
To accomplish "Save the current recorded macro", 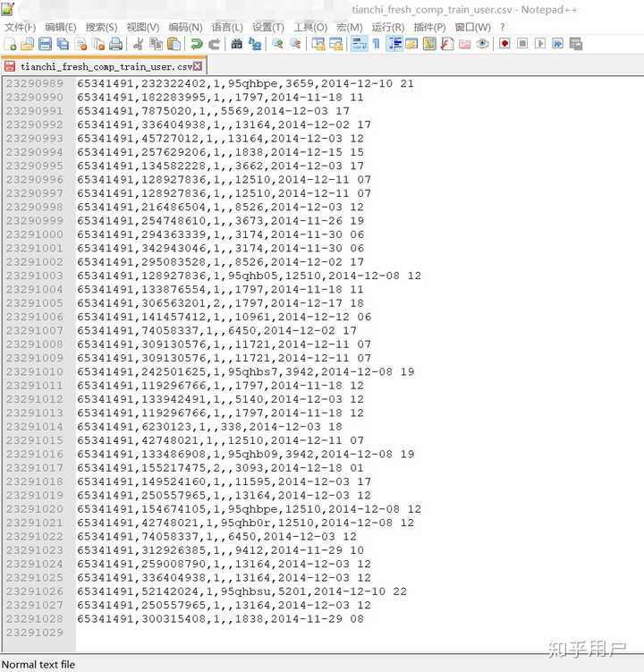I will (575, 44).
